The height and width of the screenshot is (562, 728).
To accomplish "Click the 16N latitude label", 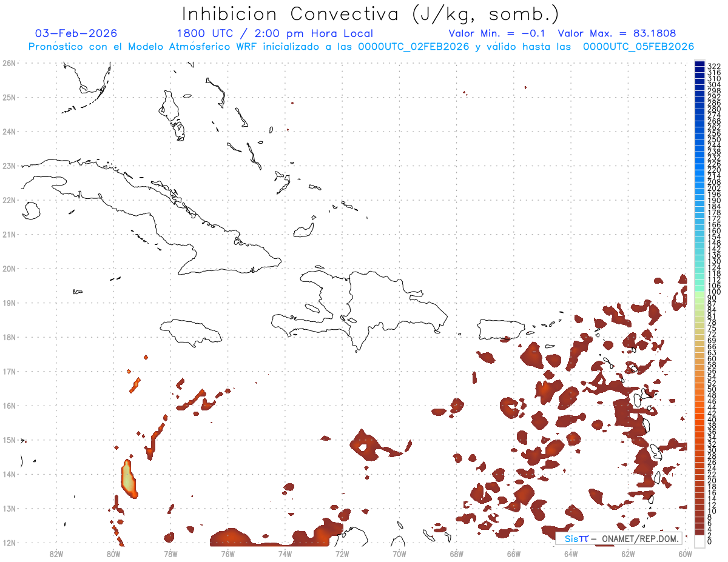I will [9, 406].
